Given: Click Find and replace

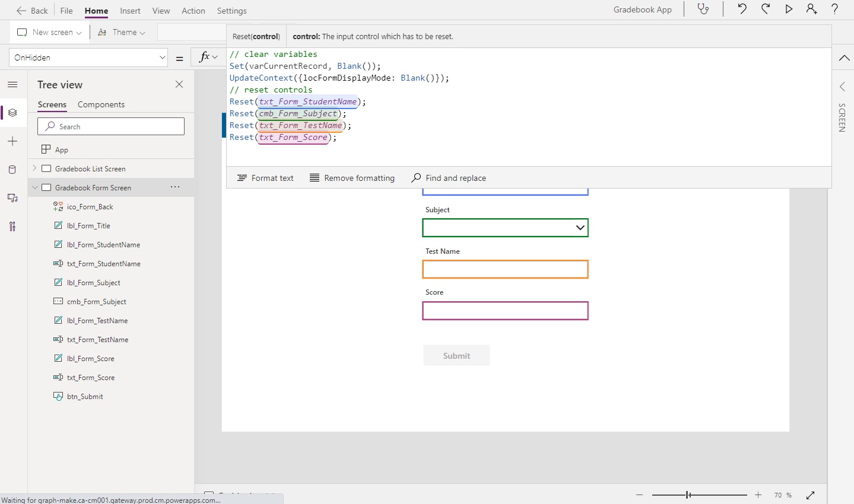Looking at the screenshot, I should pos(449,178).
